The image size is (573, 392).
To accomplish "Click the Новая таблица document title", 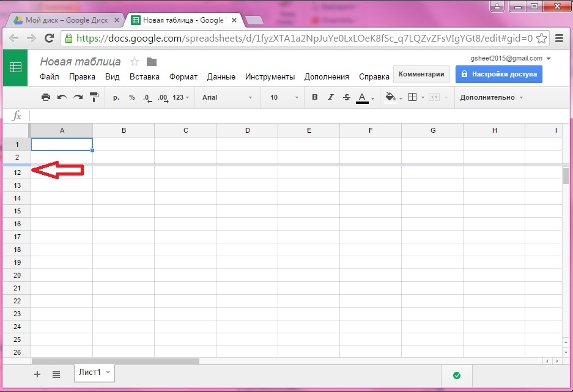I will coord(80,61).
